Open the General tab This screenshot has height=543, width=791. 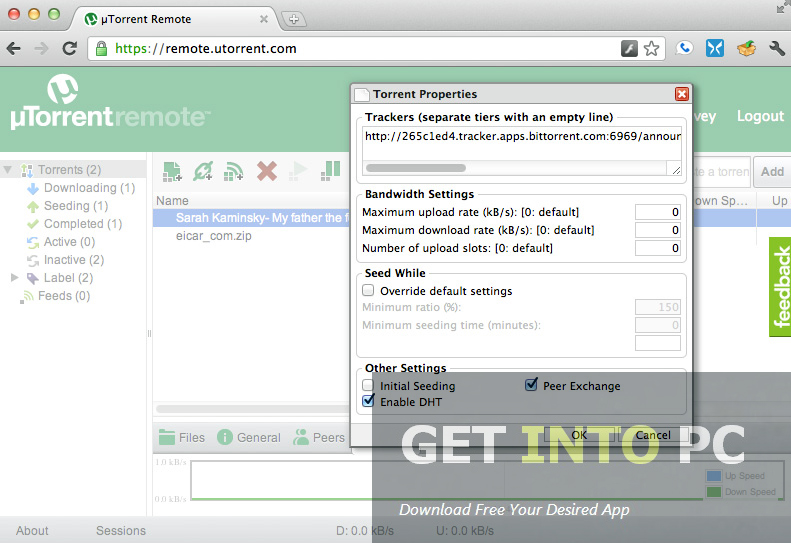(x=249, y=437)
